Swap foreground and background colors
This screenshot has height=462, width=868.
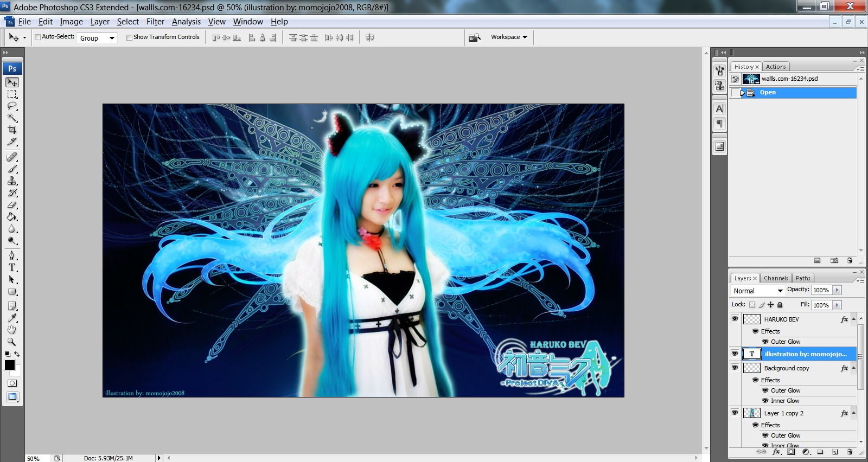17,354
